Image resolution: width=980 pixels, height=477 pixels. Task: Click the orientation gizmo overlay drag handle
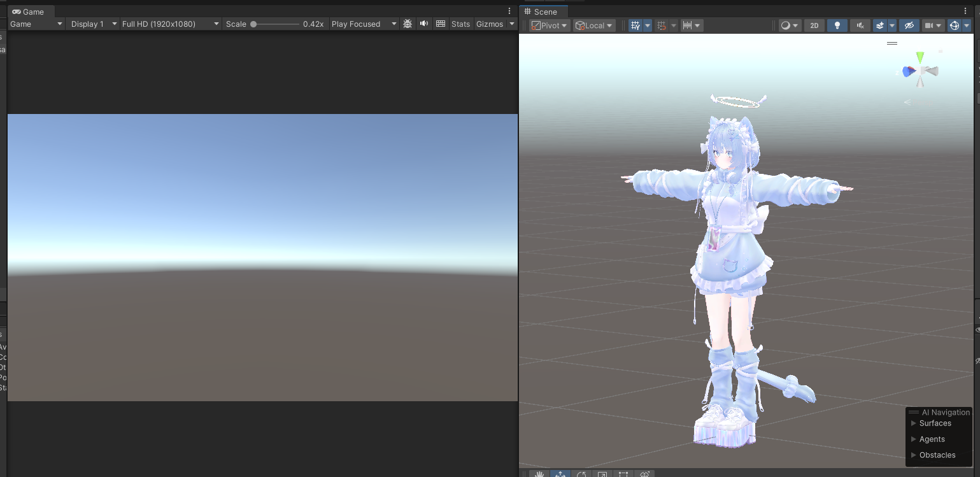coord(892,43)
